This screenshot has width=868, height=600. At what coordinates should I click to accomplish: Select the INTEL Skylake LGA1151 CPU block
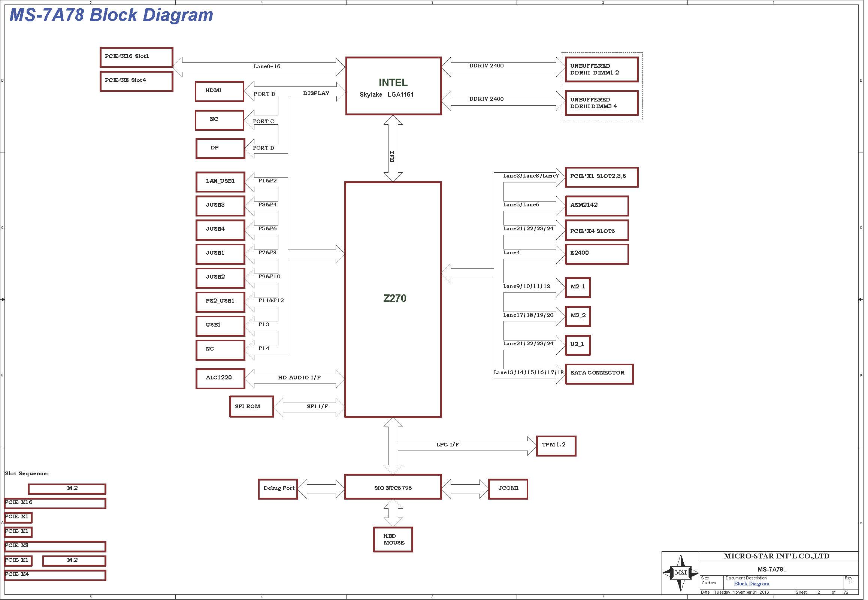click(x=394, y=86)
